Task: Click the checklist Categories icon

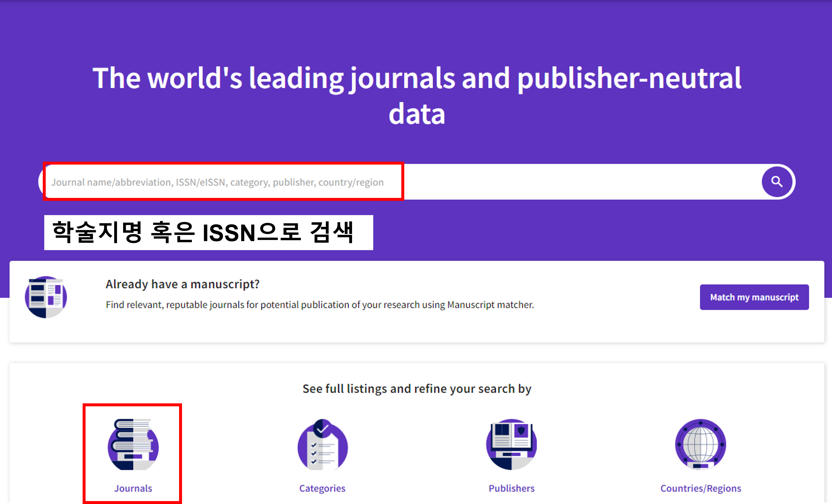Action: (x=322, y=447)
